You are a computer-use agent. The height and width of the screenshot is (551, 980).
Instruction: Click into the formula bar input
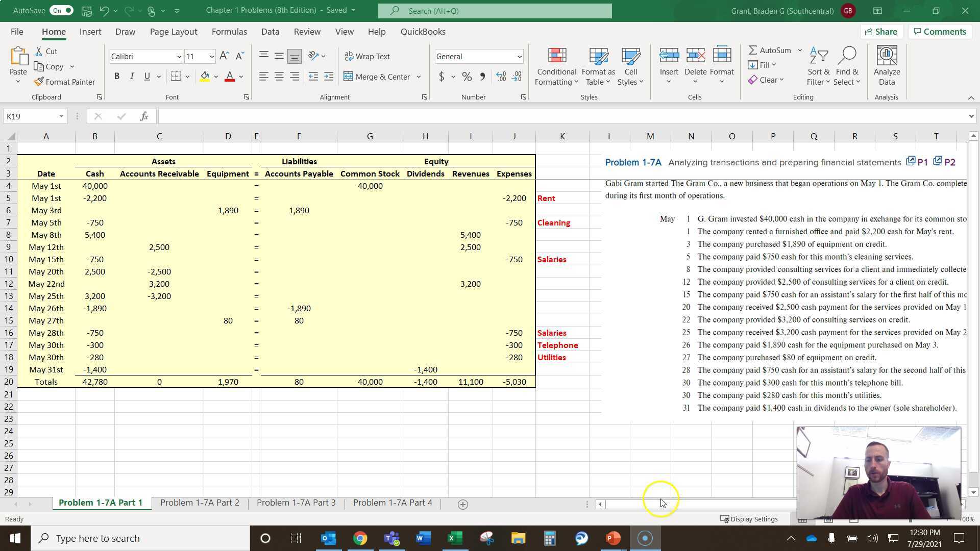[x=510, y=116]
